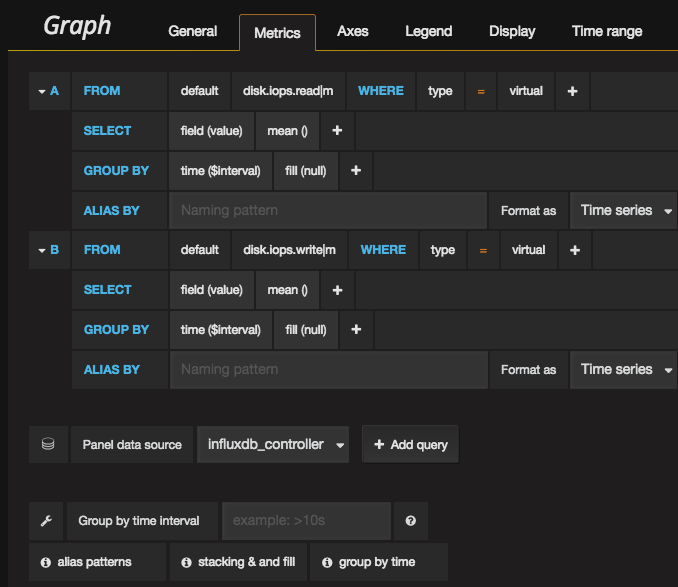Open query B Format as Time series dropdown
The width and height of the screenshot is (678, 587).
point(624,370)
